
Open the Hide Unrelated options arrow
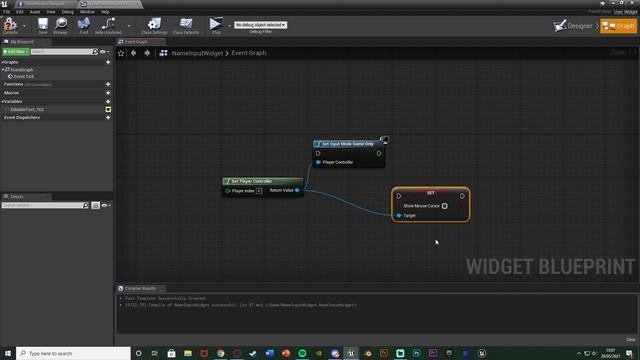click(129, 26)
